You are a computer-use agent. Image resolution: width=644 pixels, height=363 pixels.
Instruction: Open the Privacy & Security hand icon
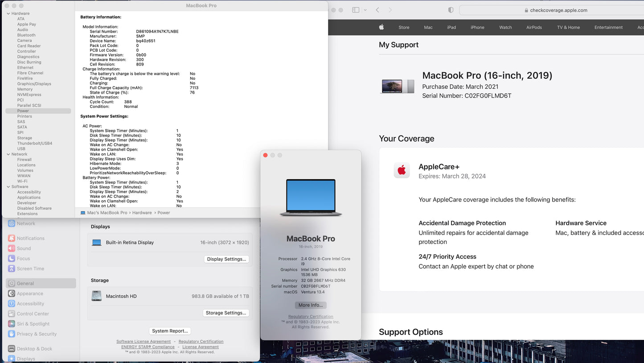tap(11, 334)
